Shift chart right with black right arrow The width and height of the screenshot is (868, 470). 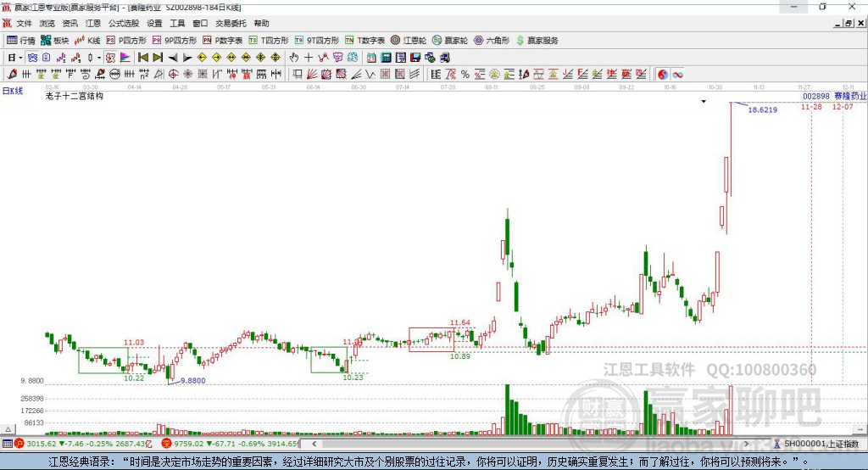pyautogui.click(x=187, y=58)
